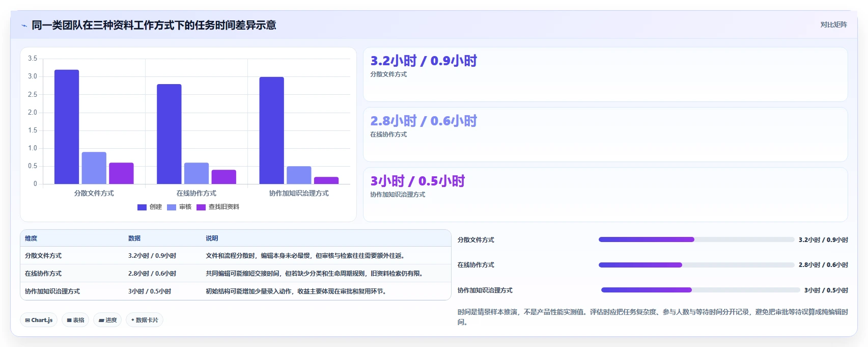Click the x-axis label 协作加知识治理方式
Image resolution: width=868 pixels, height=347 pixels.
[299, 193]
